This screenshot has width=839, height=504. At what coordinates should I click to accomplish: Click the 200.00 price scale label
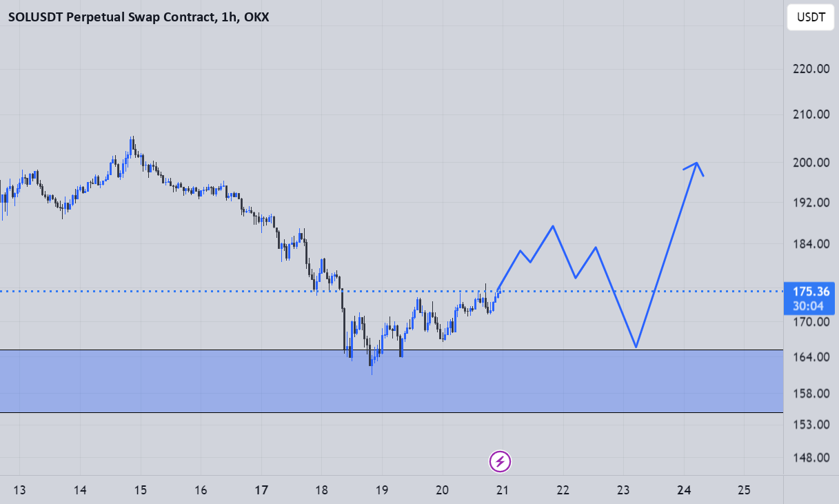click(809, 163)
